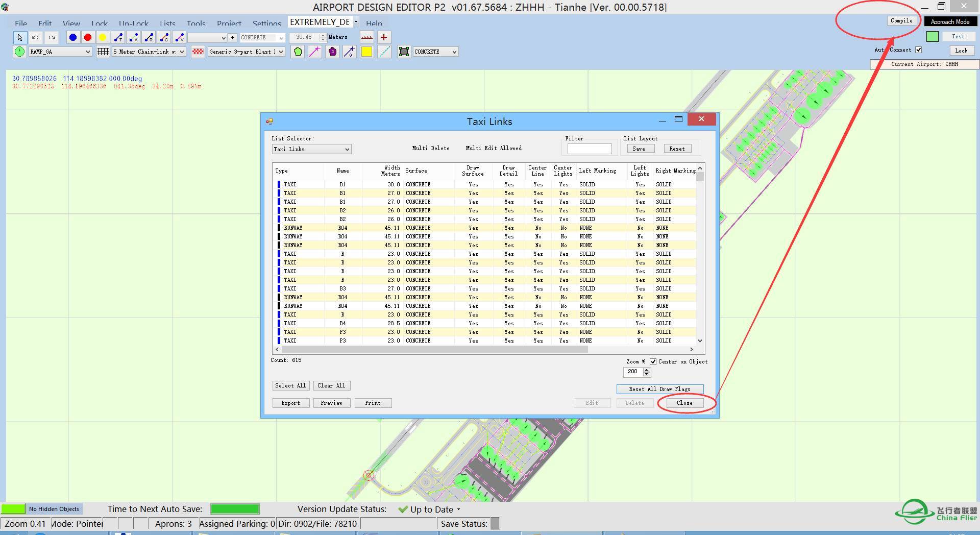Click the Undo arrow icon
Image resolution: width=980 pixels, height=535 pixels.
35,37
